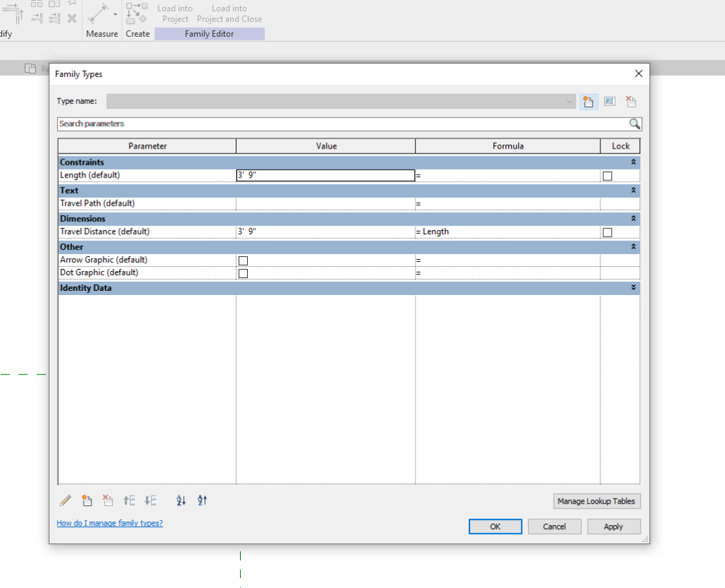Collapse the Other group
The width and height of the screenshot is (725, 588).
point(634,247)
